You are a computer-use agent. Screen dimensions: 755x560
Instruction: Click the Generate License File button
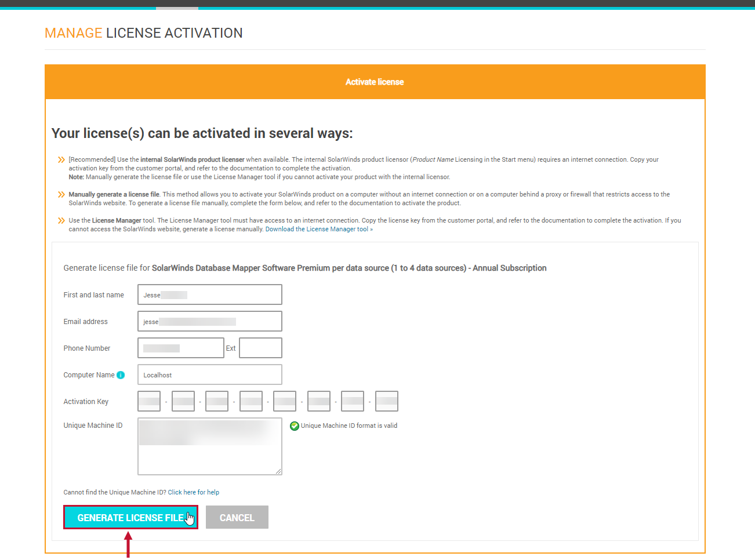(x=130, y=517)
